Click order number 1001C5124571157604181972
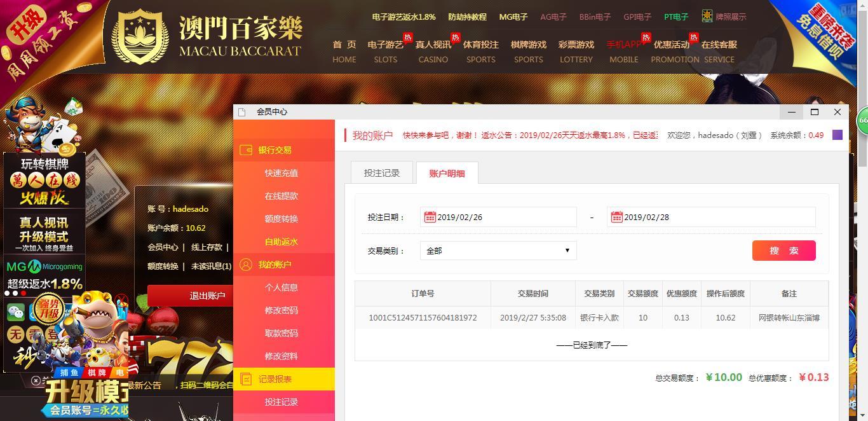 pyautogui.click(x=423, y=317)
